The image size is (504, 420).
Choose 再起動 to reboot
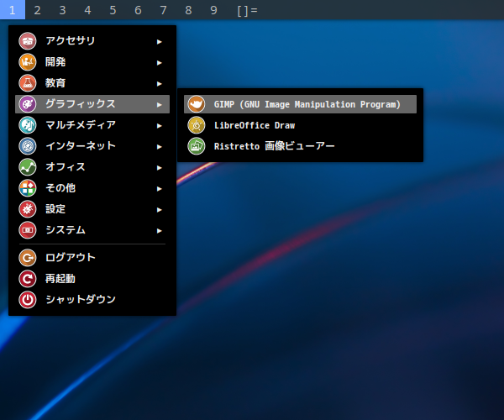pos(92,279)
